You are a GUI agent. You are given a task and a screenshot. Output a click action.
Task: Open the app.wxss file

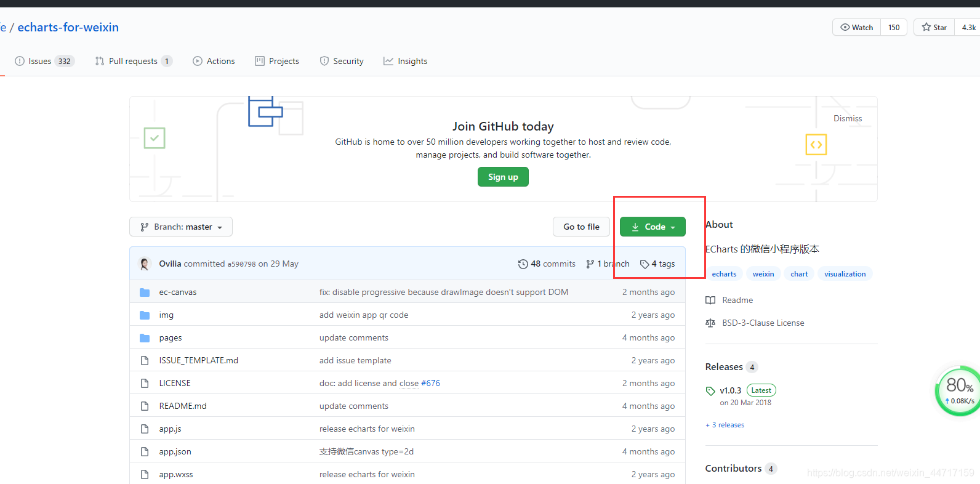[x=176, y=474]
